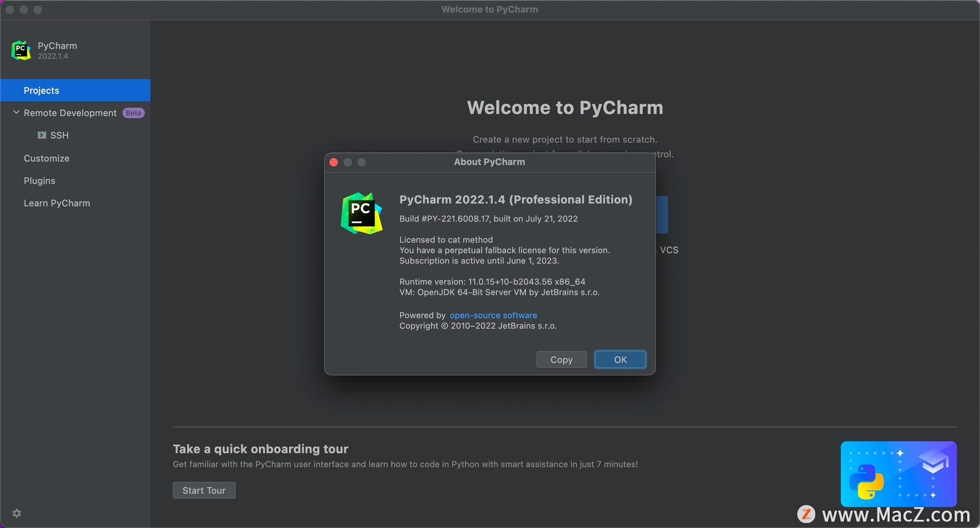Click the '2022.1.4' version label in the sidebar
The width and height of the screenshot is (980, 528).
click(x=53, y=56)
